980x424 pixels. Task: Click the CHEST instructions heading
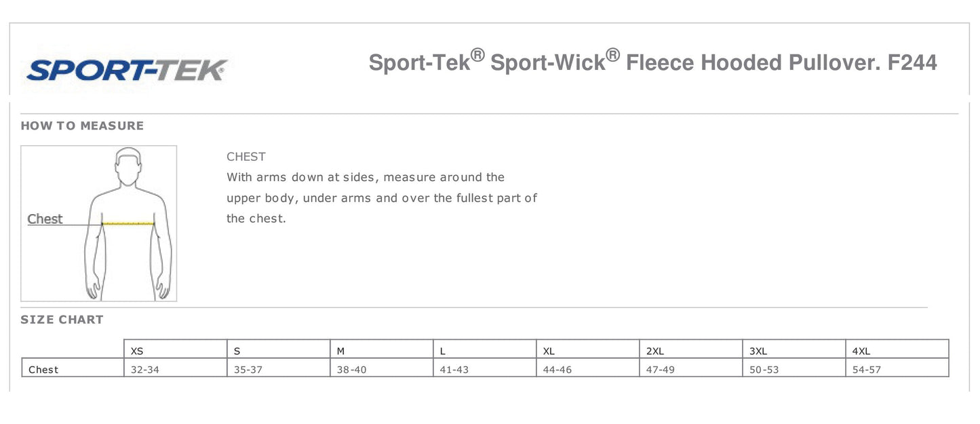(x=246, y=157)
